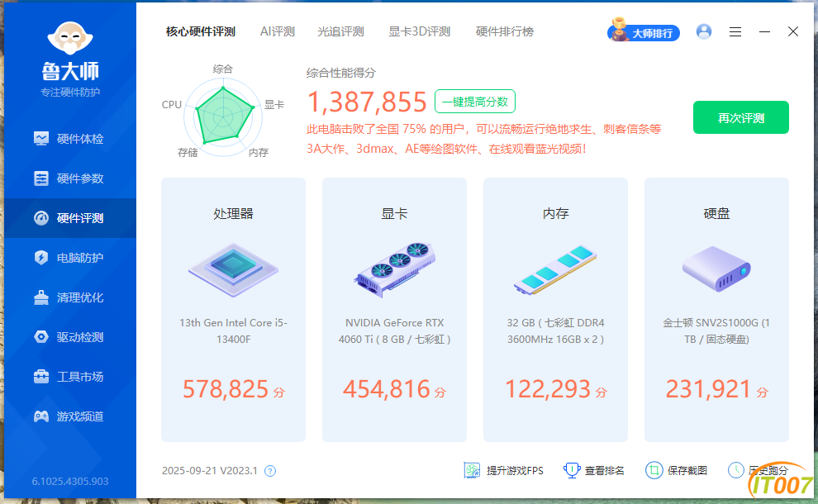Open 硬件排行榜 tab
The height and width of the screenshot is (504, 818).
pos(505,32)
